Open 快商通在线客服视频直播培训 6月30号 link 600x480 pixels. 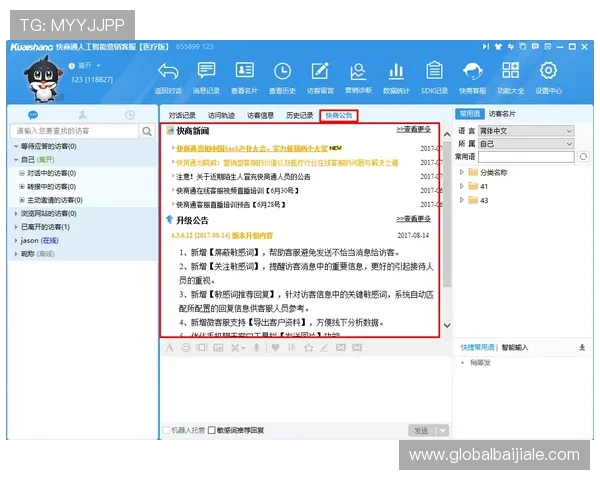[237, 191]
